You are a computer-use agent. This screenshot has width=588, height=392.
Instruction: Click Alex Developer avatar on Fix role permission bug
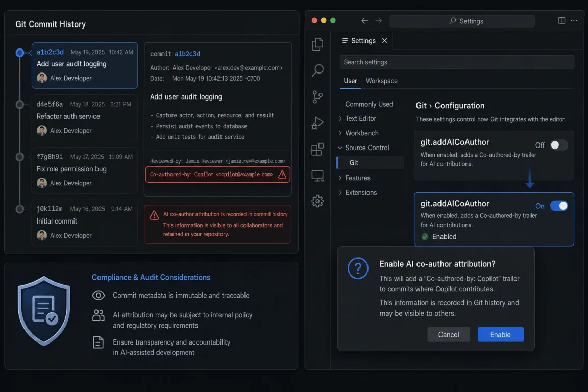click(42, 183)
